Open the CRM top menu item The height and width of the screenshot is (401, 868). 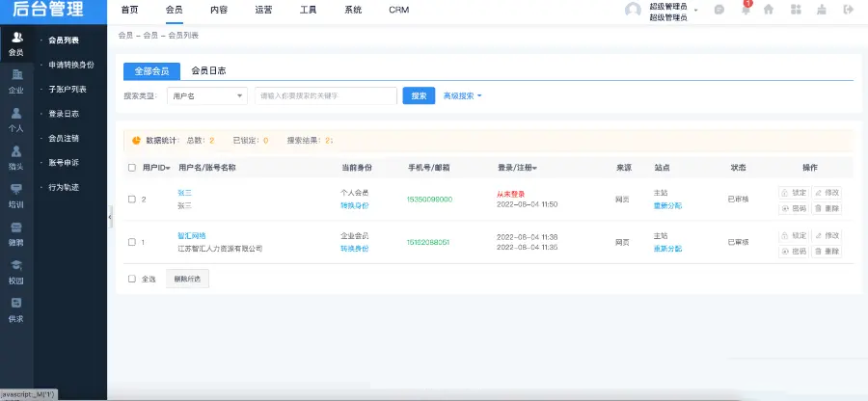click(x=398, y=10)
